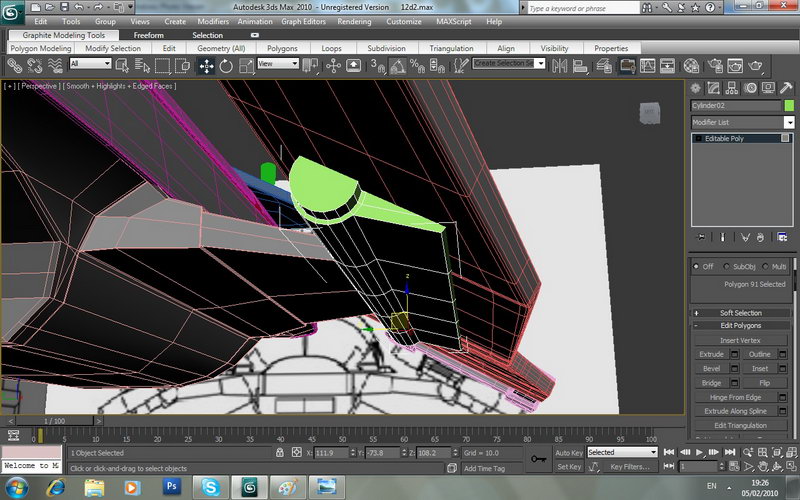
Task: Click the Configure Modifier Sets icon
Action: click(x=781, y=237)
